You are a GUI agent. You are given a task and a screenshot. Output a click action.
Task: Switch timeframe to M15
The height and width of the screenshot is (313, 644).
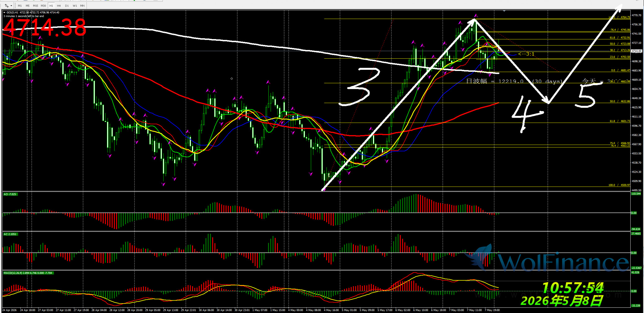pos(35,6)
